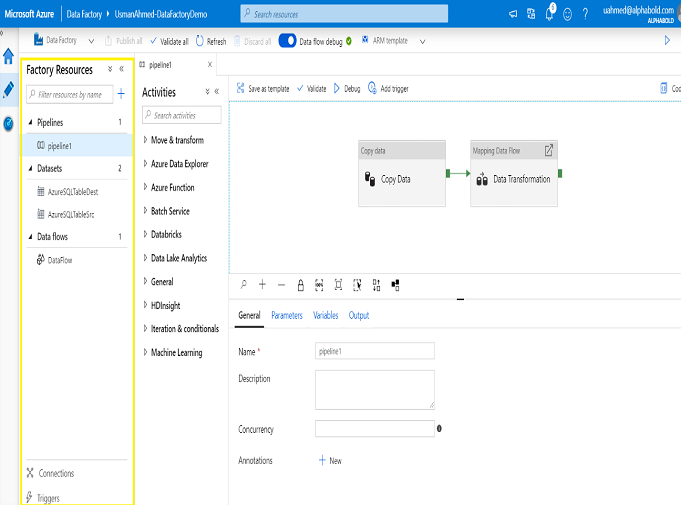Click the zoom to 100% icon

(x=319, y=285)
